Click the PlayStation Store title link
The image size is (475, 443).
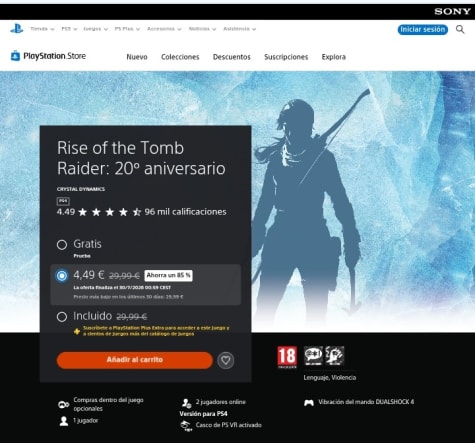(54, 56)
